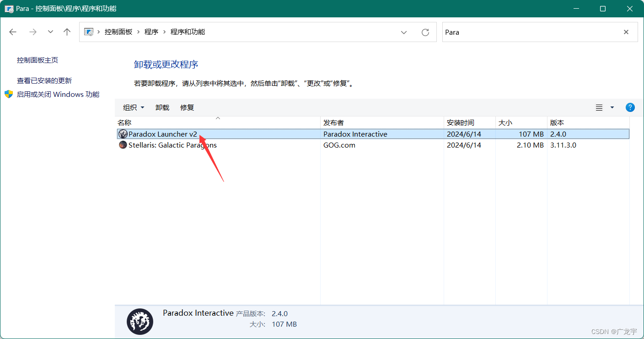Click the 卸载 toolbar button
The height and width of the screenshot is (339, 644).
(162, 107)
